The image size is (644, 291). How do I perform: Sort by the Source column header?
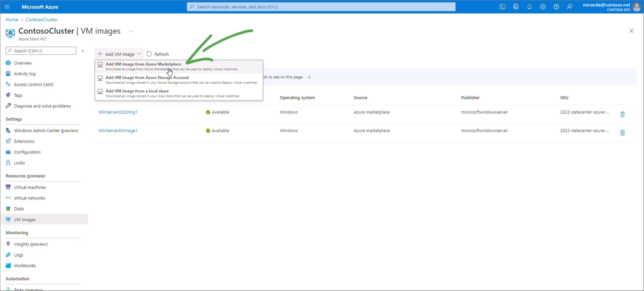360,97
